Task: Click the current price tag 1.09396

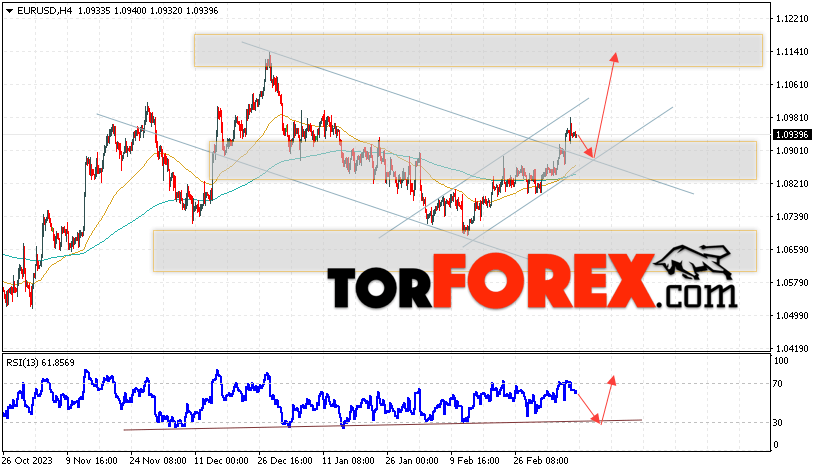Action: [792, 135]
